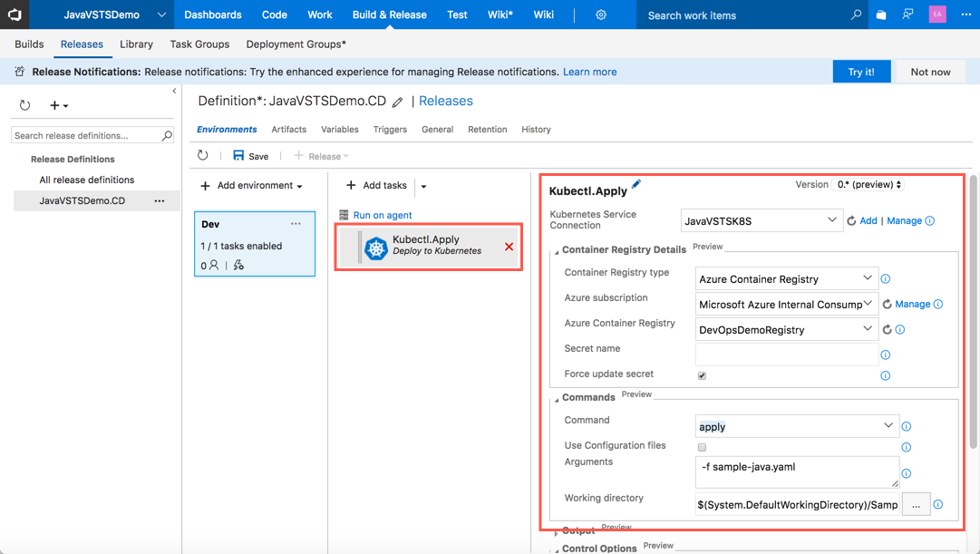Open search work items with the magnifier icon
The image size is (980, 554).
tap(856, 15)
